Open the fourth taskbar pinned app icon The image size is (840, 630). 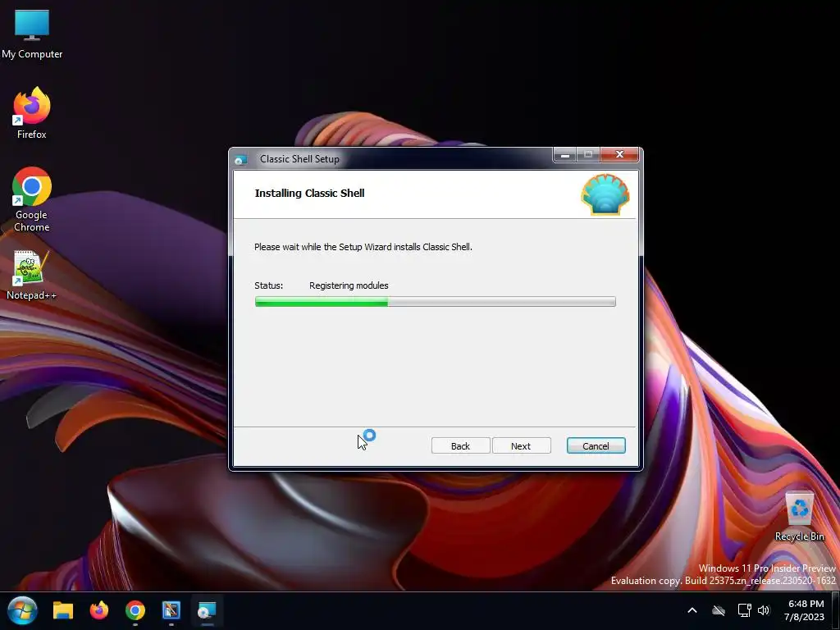point(171,610)
